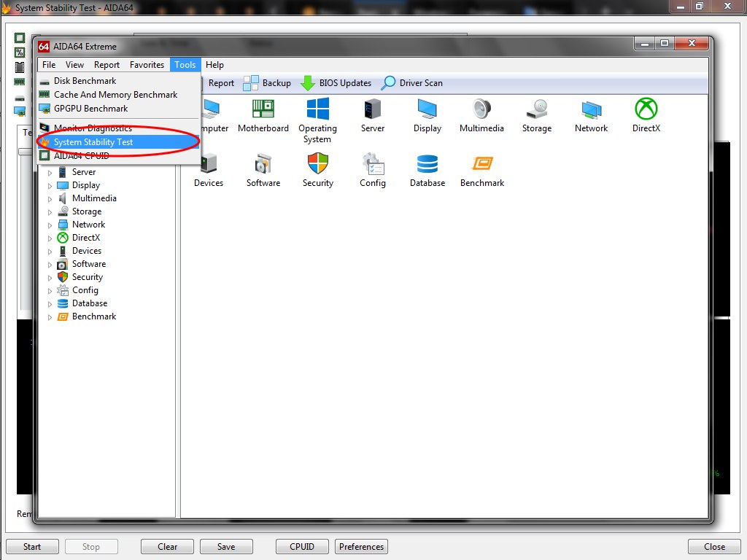Click the Stability Test flame title icon
Screen dimensions: 747x560
6,7
